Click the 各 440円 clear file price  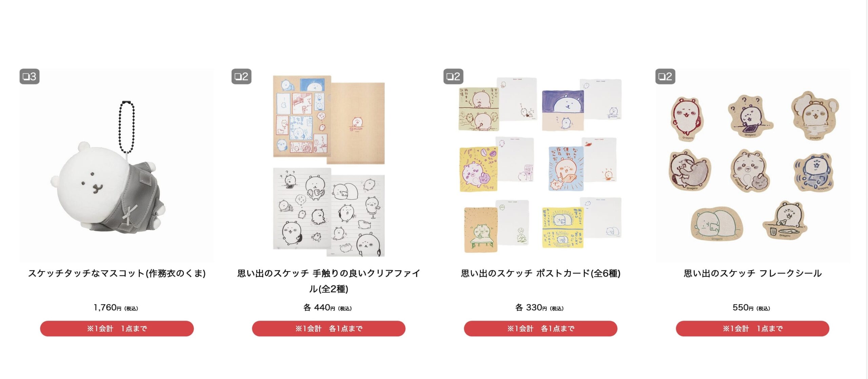click(328, 308)
